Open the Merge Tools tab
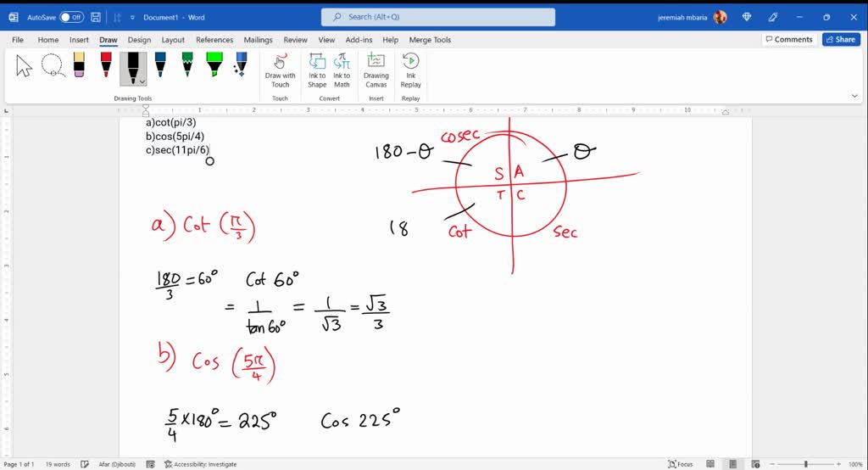Viewport: 868px width, 470px height. (430, 40)
